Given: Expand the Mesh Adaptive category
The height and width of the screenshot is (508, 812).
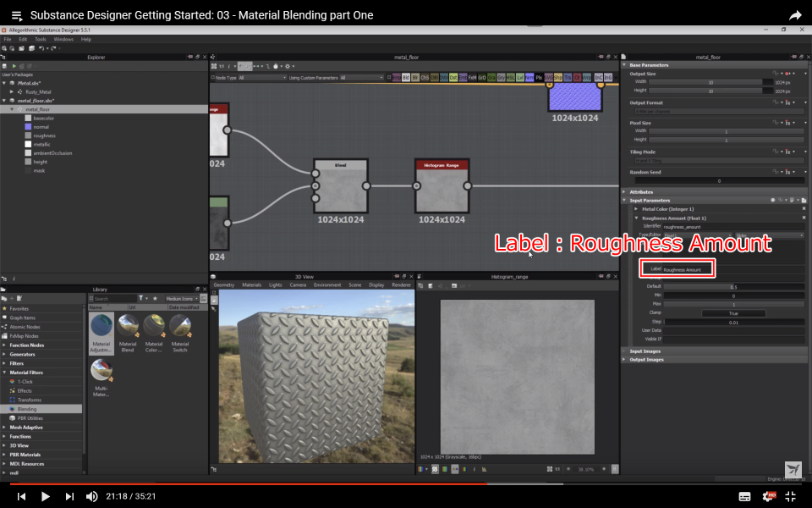Looking at the screenshot, I should 4,428.
